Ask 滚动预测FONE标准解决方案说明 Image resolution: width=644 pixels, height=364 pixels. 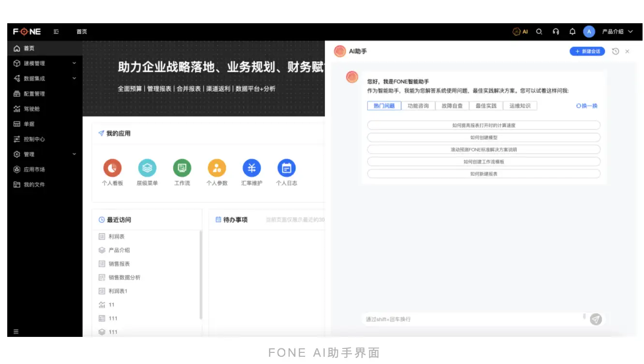click(484, 150)
